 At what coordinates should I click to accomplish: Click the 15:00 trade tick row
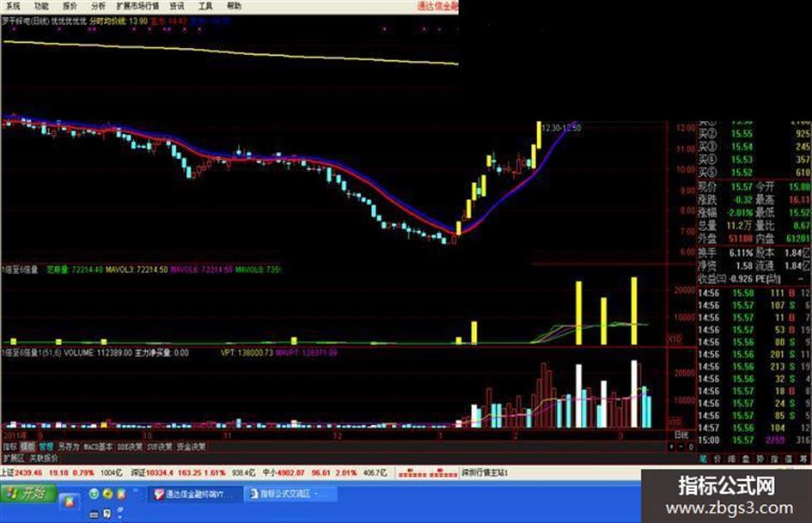754,441
